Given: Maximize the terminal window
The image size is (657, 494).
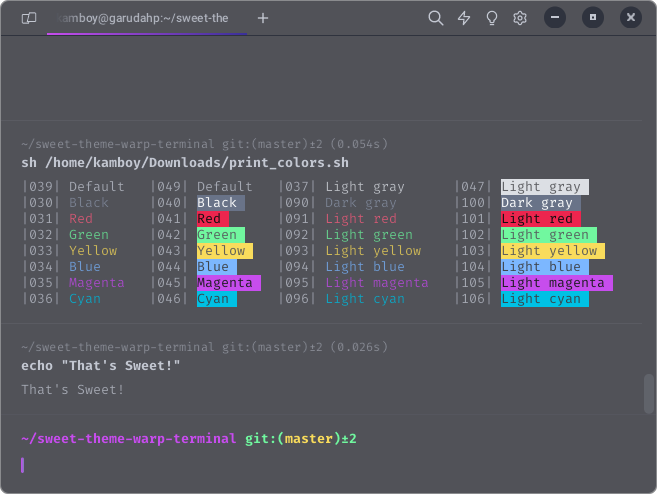Looking at the screenshot, I should pos(593,18).
